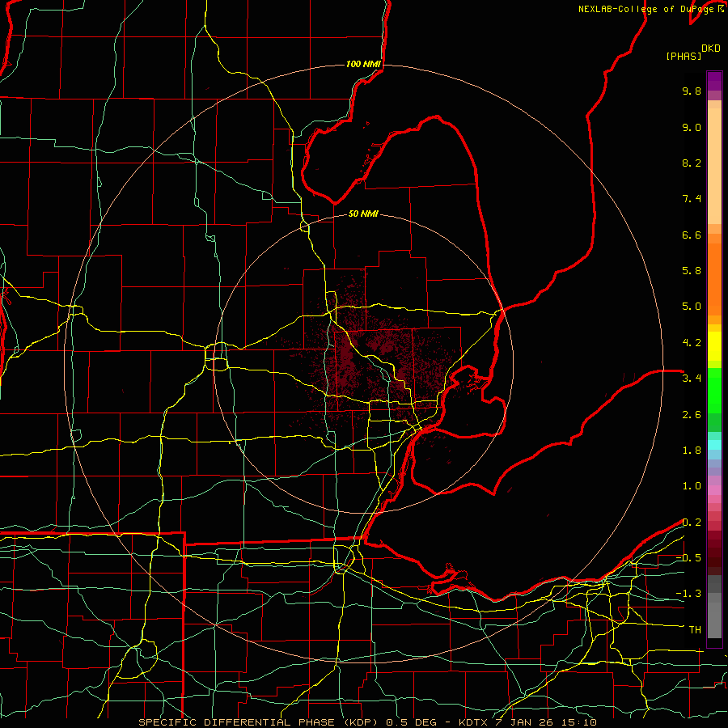
Task: Click the 2.6 value on the color scale
Action: 692,415
